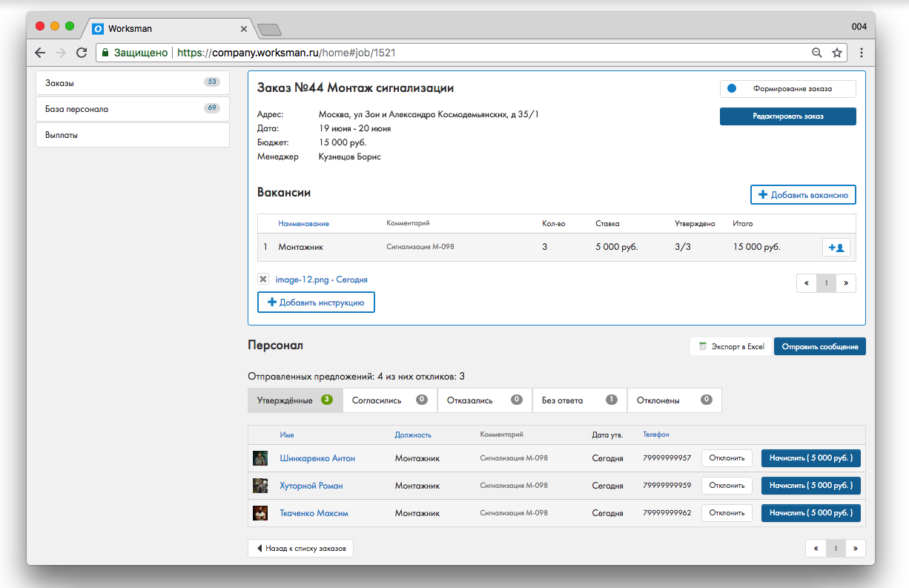Click the browser forward arrow
The height and width of the screenshot is (588, 909).
61,53
